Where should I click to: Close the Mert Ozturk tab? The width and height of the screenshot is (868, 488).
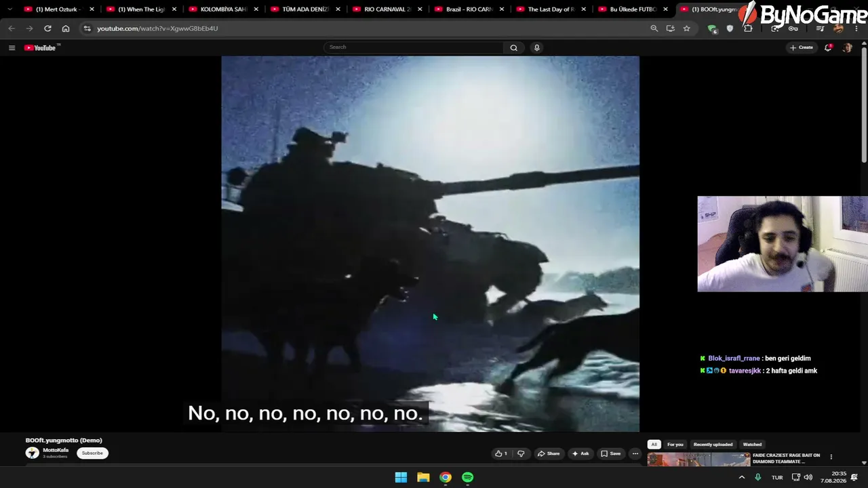tap(92, 9)
